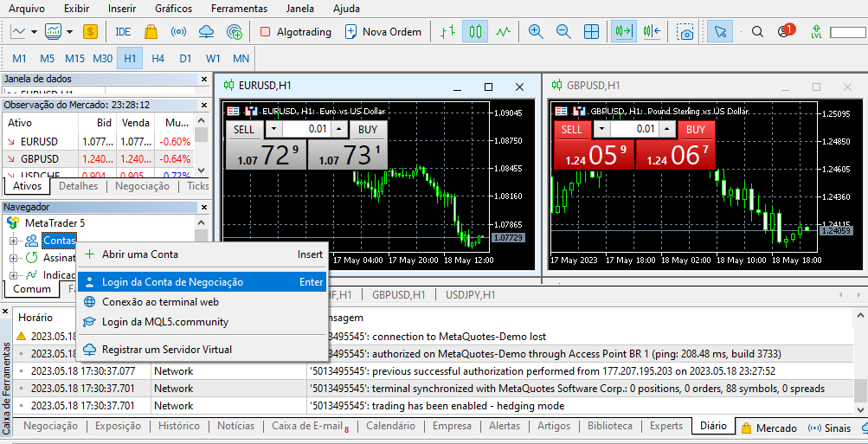Decrease GBPUSD lot volume with down arrow
868x444 pixels.
[x=601, y=130]
